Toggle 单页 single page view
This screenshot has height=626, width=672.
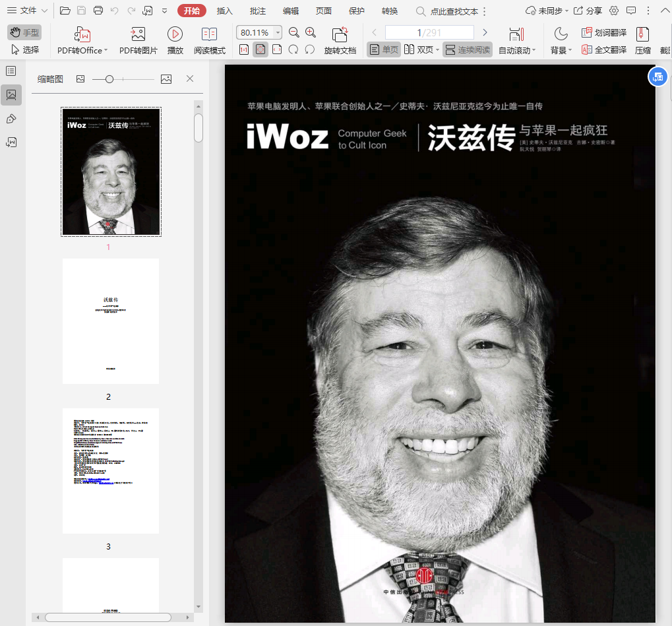(x=384, y=49)
